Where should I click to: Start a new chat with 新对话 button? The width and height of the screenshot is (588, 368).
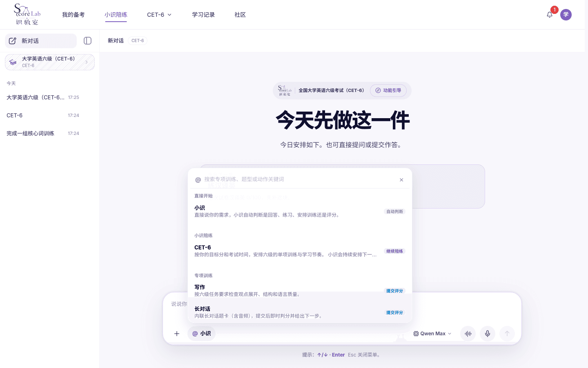(x=41, y=41)
